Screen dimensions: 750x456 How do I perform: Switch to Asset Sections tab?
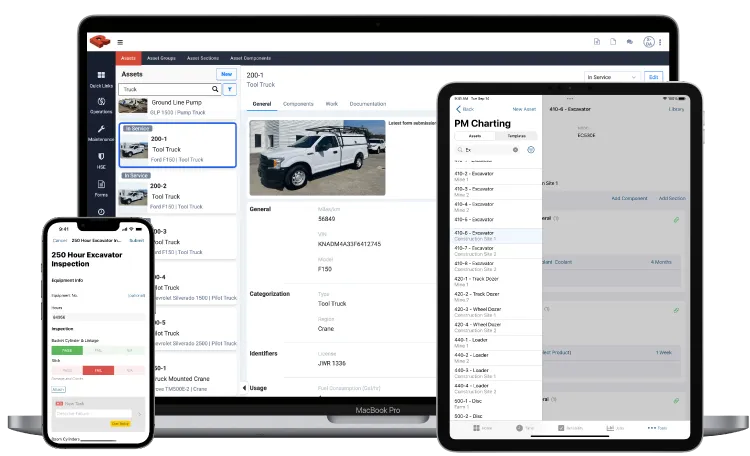click(x=203, y=58)
